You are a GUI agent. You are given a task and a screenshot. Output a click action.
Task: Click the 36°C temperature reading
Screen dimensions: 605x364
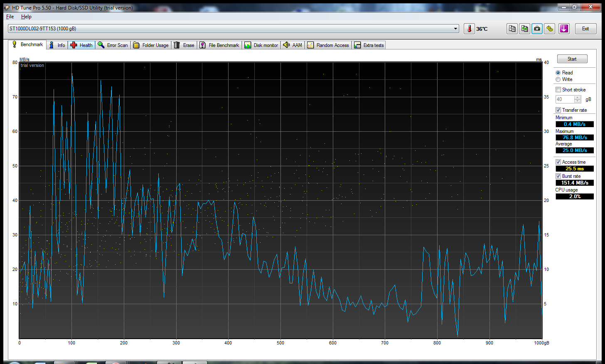pyautogui.click(x=482, y=29)
